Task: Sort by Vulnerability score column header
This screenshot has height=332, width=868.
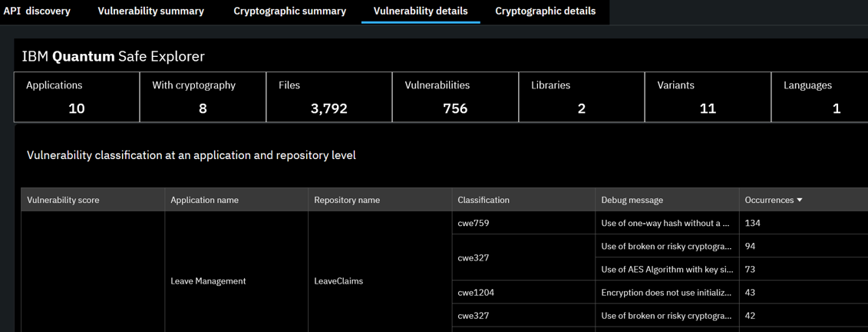Action: (63, 200)
